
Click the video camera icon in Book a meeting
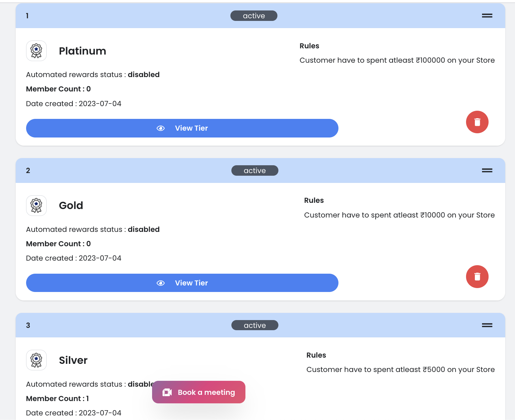pyautogui.click(x=167, y=392)
